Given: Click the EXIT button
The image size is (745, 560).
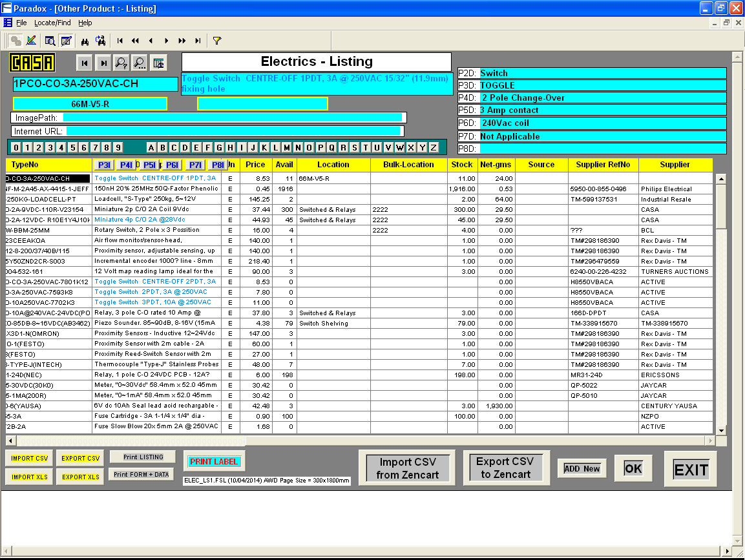Looking at the screenshot, I should tap(691, 470).
